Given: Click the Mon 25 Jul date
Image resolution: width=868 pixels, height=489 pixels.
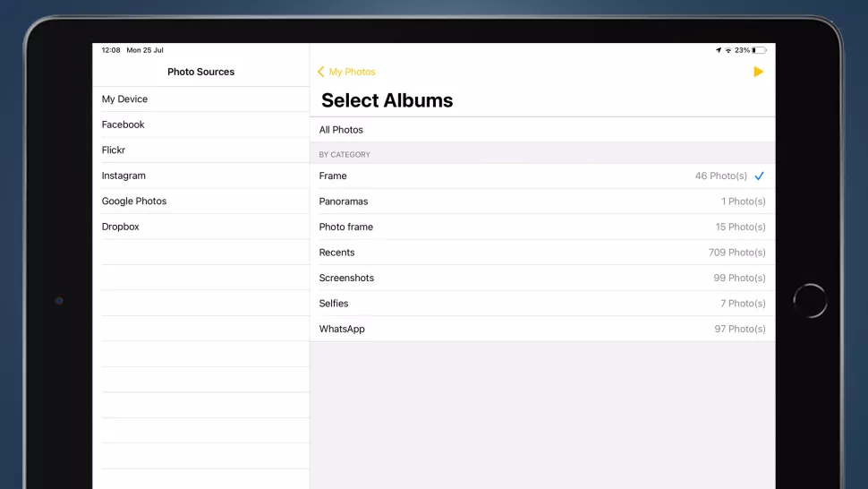Looking at the screenshot, I should click(x=144, y=50).
